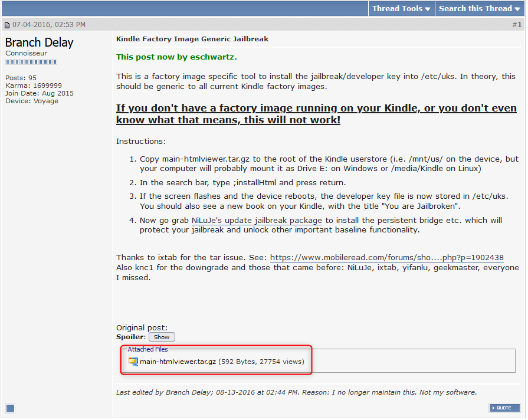The height and width of the screenshot is (420, 528).
Task: Click the karma reputation bar under Connoisseur
Action: tap(31, 62)
